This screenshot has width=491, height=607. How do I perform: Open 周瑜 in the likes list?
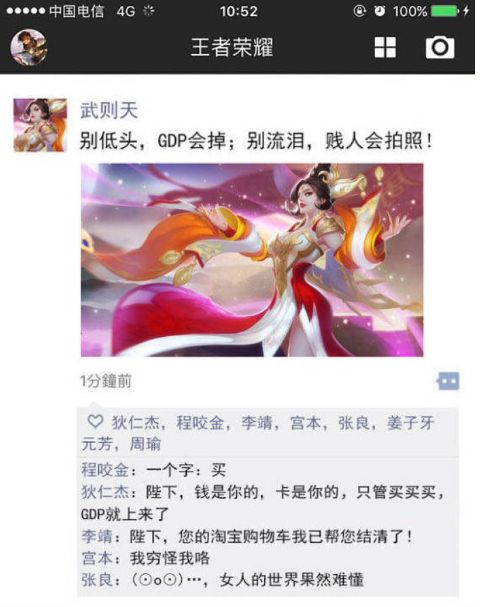click(145, 444)
